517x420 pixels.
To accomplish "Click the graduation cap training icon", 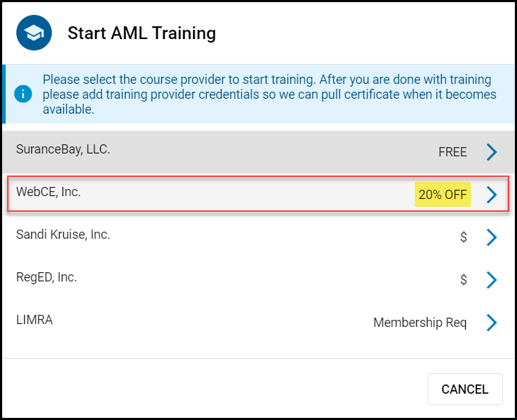I will 34,33.
